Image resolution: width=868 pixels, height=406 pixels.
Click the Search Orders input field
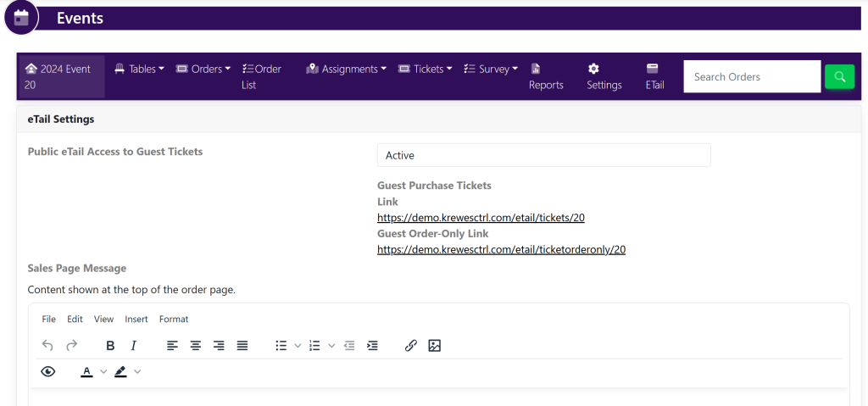(x=751, y=77)
